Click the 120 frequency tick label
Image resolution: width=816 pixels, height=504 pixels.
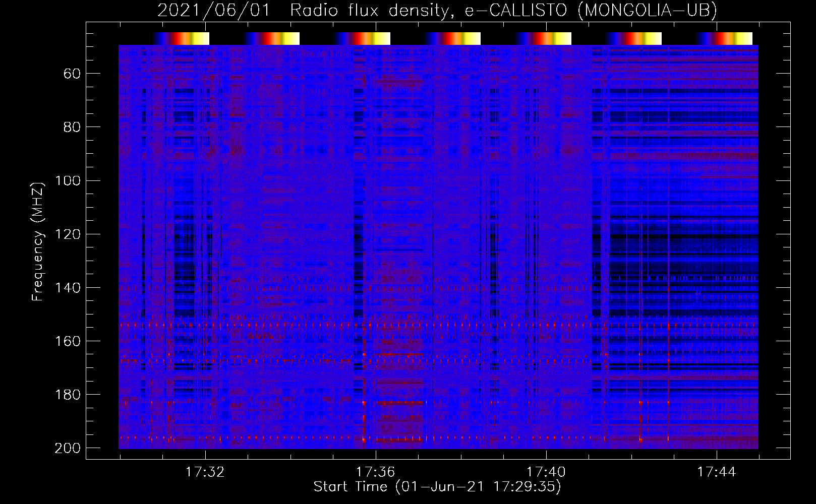pyautogui.click(x=68, y=234)
